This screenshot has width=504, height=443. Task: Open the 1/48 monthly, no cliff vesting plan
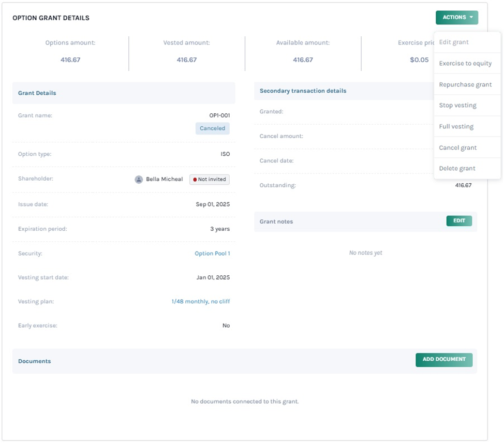coord(201,302)
